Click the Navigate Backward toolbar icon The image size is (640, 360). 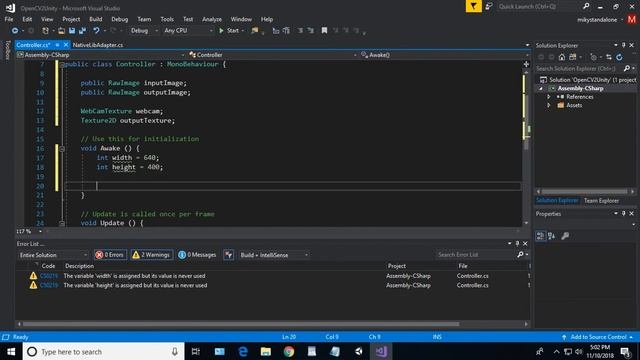pos(15,31)
